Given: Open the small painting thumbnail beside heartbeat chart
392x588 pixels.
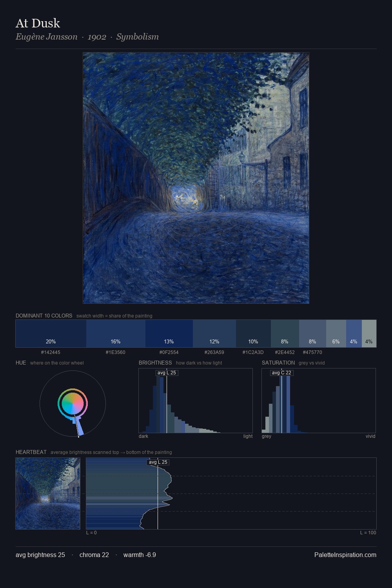Looking at the screenshot, I should 48,494.
